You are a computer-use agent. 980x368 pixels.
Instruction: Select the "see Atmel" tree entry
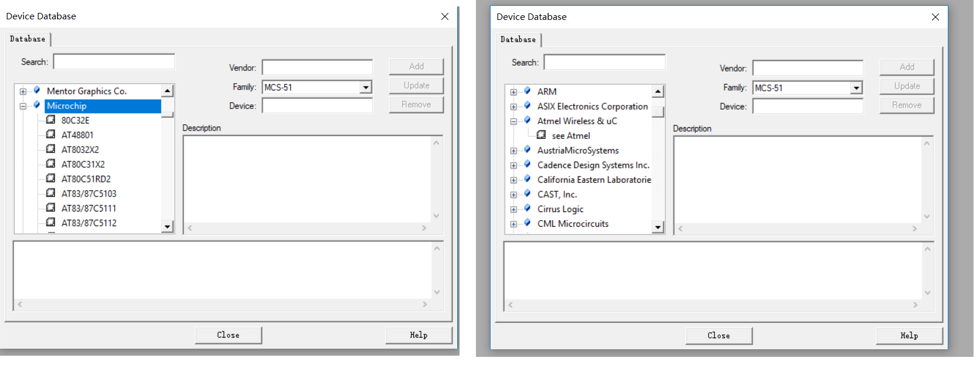(571, 136)
